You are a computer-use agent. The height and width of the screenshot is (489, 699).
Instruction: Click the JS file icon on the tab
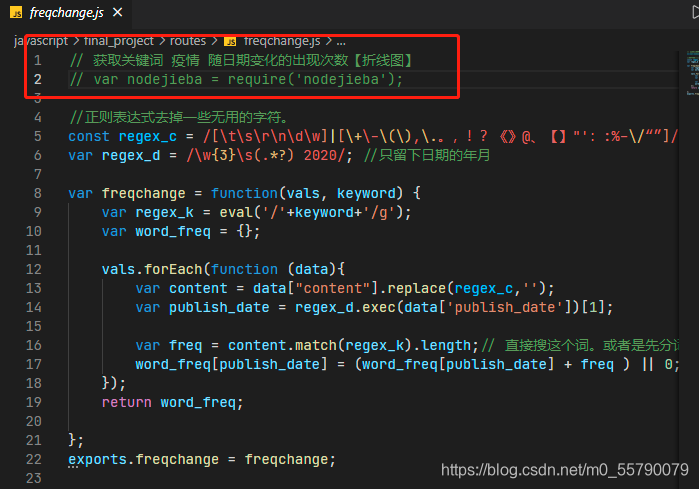[16, 13]
